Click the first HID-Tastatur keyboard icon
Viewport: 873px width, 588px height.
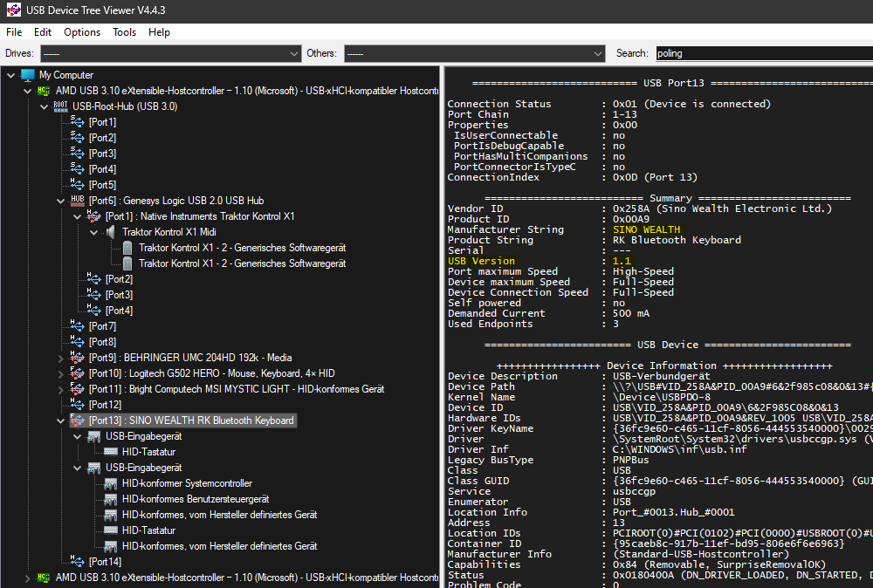[111, 452]
